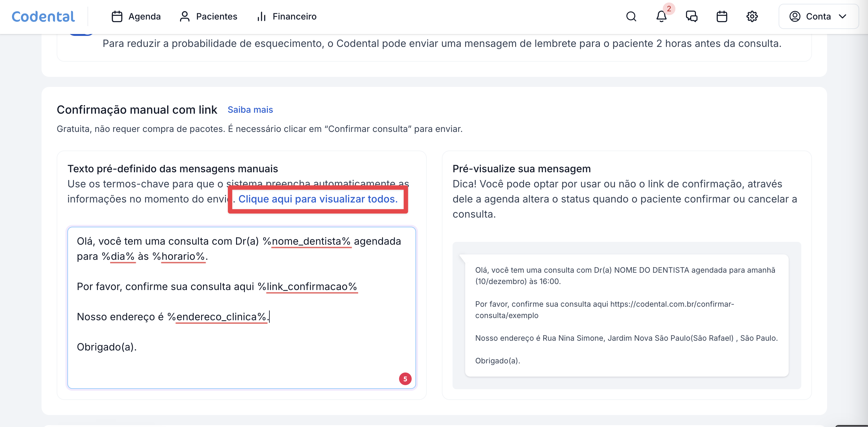Open the settings gear icon
The height and width of the screenshot is (427, 868).
[752, 16]
